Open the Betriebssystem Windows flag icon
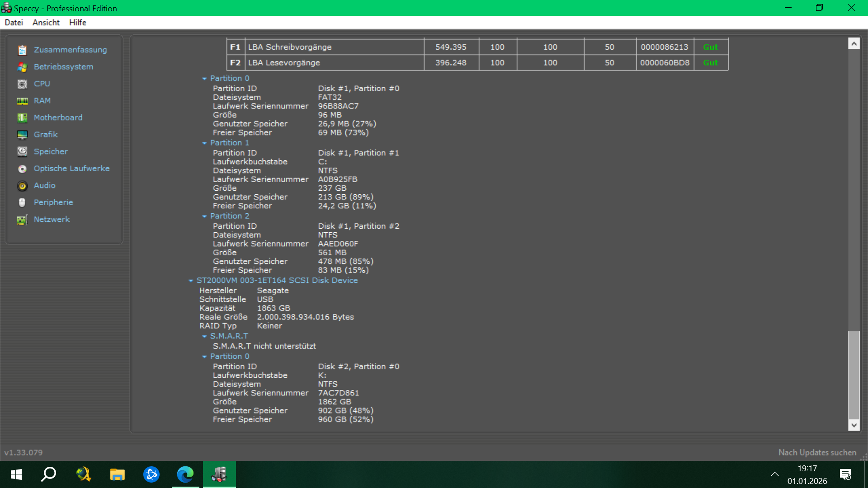The width and height of the screenshot is (868, 488). [x=22, y=67]
